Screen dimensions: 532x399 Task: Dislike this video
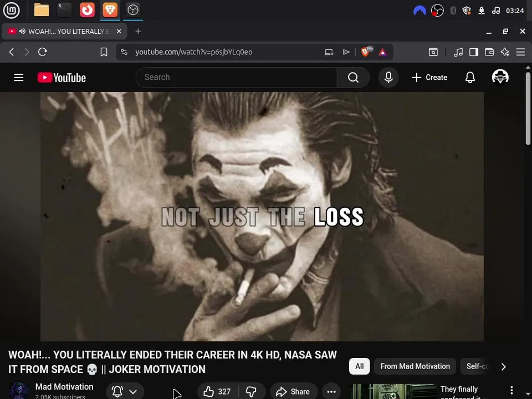(x=252, y=391)
